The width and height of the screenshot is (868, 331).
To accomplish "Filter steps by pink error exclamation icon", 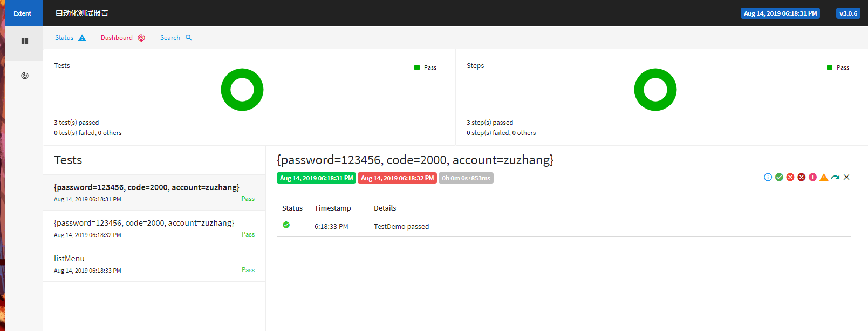I will 812,177.
